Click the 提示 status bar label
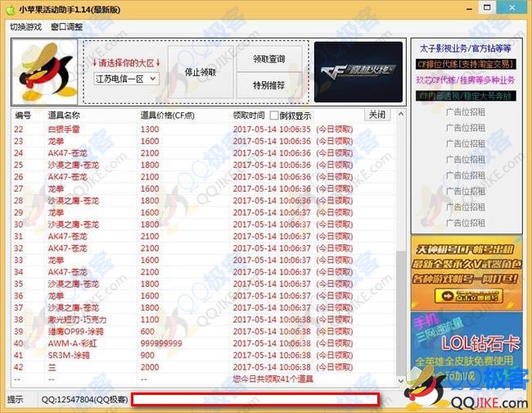 (x=16, y=400)
